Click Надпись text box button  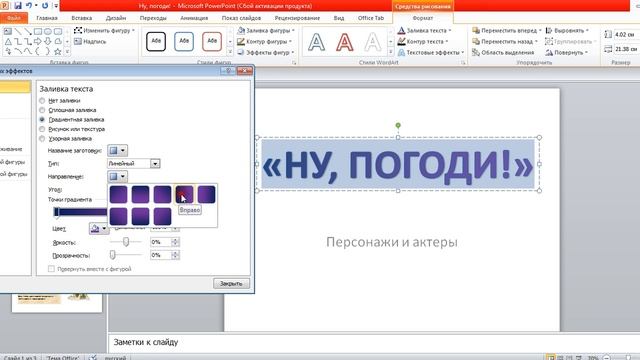(x=90, y=42)
